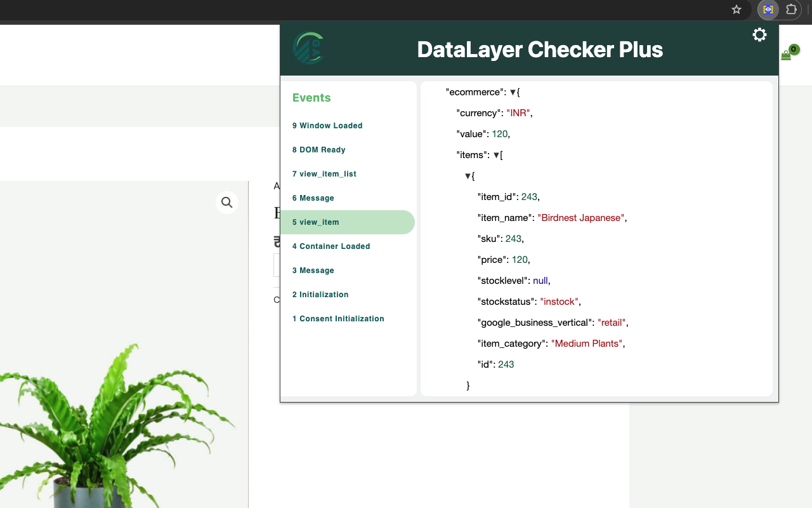Click the DataLayer Checker Plus logo
812x508 pixels.
[309, 48]
